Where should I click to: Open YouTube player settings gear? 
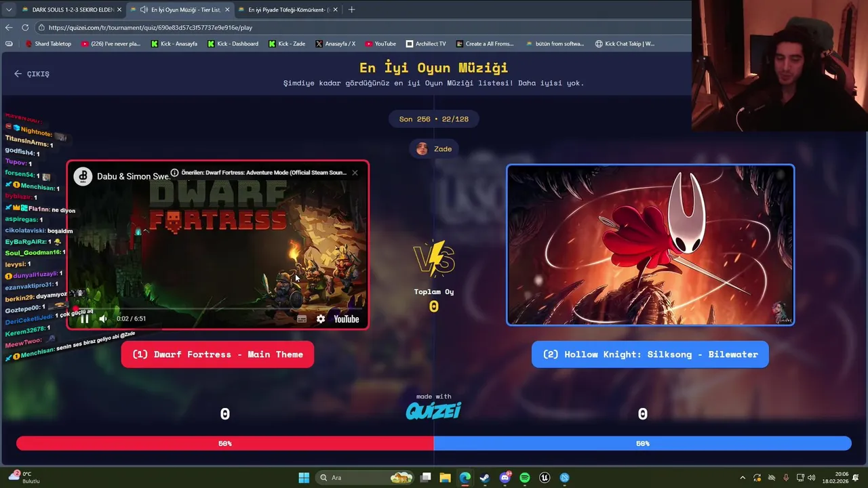[x=321, y=319]
